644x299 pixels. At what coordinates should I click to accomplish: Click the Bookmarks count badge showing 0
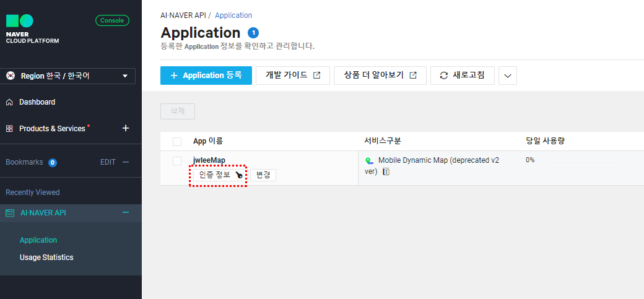coord(52,163)
